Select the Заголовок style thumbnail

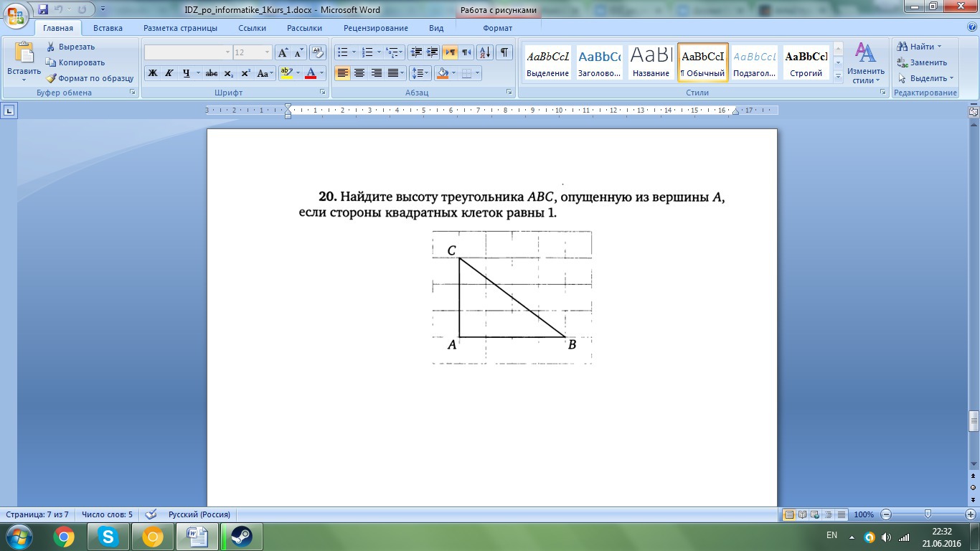(599, 62)
